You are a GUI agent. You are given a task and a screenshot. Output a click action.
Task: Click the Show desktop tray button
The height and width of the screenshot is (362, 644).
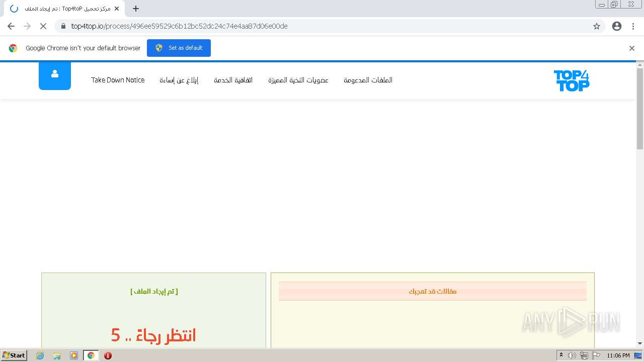[639, 355]
